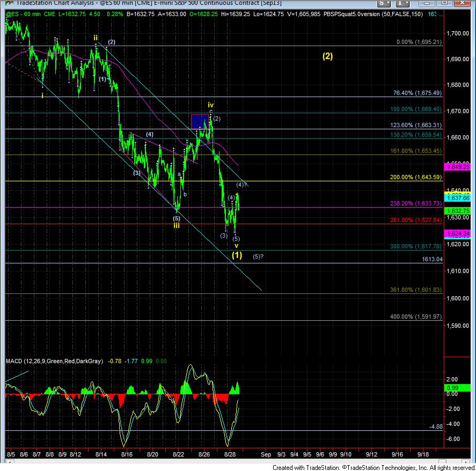Click the V=1,605,985 volume text
The image size is (476, 471).
click(x=304, y=14)
